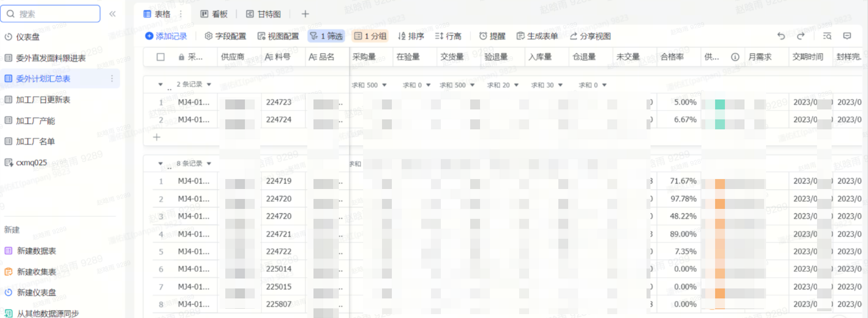The image size is (868, 318).
Task: Collapse the left sidebar with double-chevron icon
Action: [112, 14]
